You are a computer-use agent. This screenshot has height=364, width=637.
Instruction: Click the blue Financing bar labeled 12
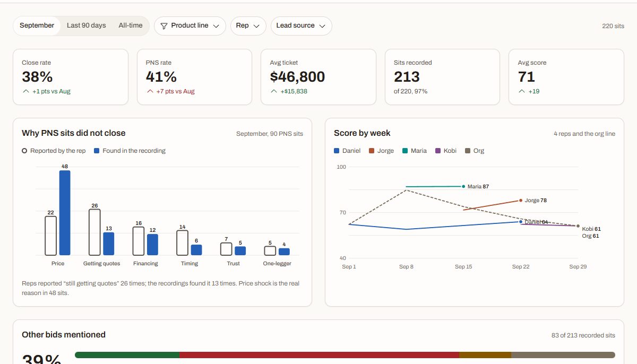point(152,245)
